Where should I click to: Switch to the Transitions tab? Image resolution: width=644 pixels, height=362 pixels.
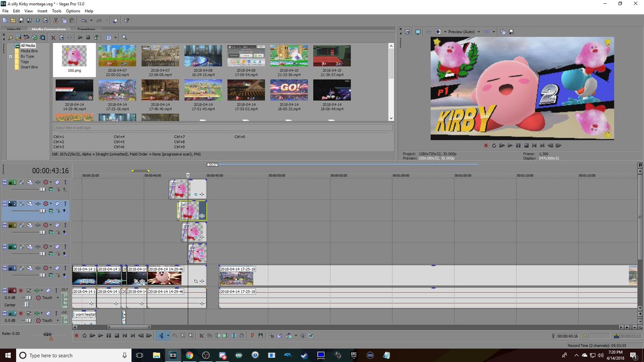86,29
